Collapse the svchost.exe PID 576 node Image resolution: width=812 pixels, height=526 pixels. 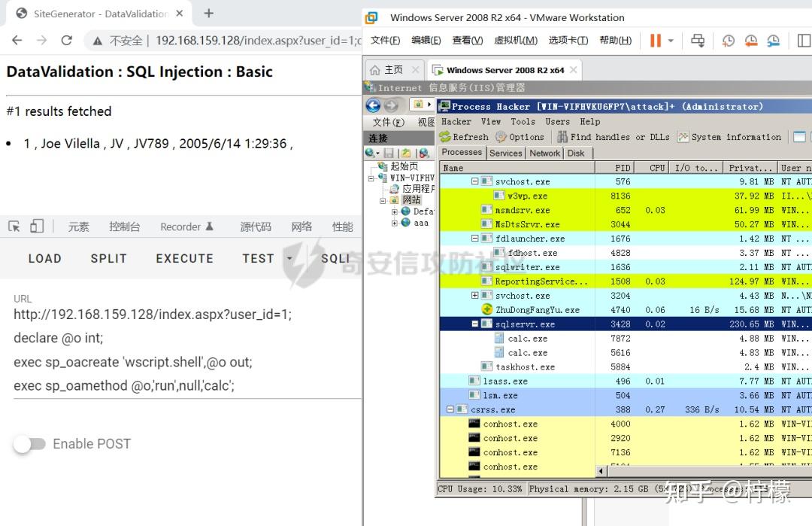[475, 181]
